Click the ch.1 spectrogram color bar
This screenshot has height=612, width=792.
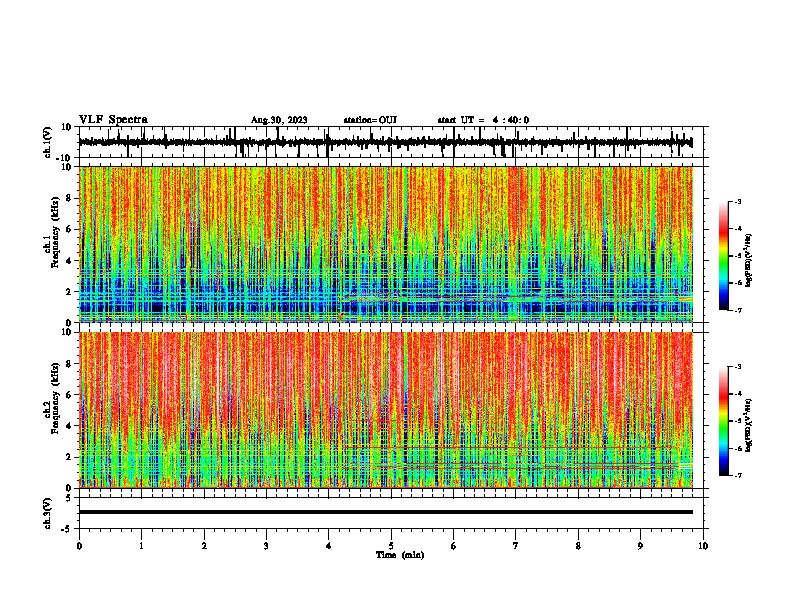724,256
